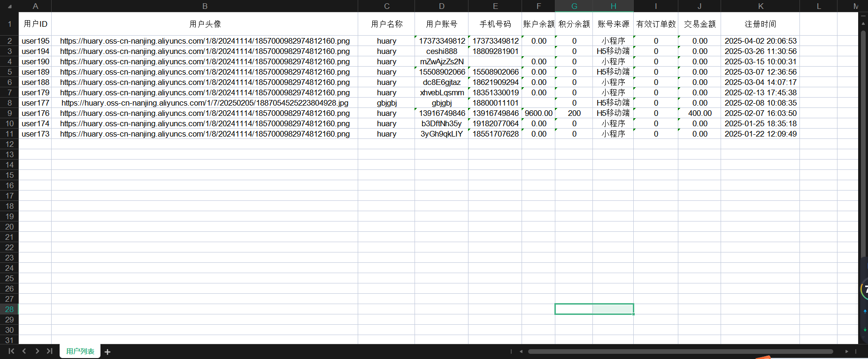Click the previous sheet arrow
This screenshot has width=868, height=359.
pos(24,351)
